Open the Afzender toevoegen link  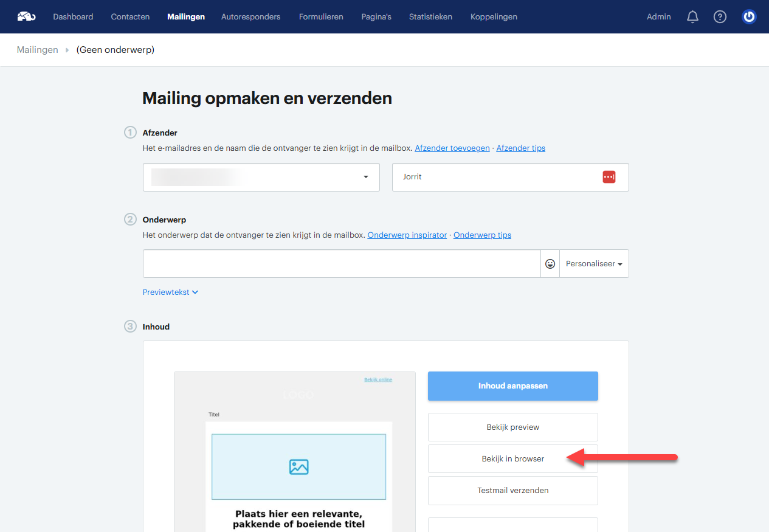452,148
